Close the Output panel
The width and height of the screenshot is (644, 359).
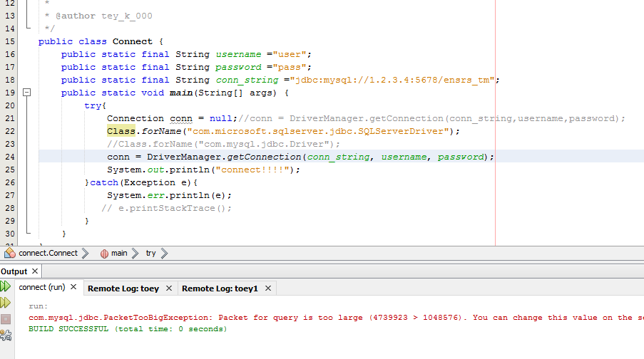click(x=35, y=271)
